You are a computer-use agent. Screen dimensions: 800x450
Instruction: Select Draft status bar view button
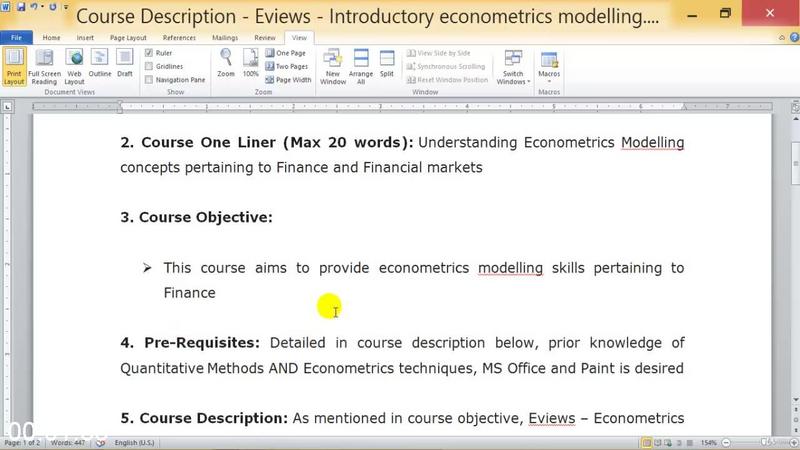(x=690, y=443)
